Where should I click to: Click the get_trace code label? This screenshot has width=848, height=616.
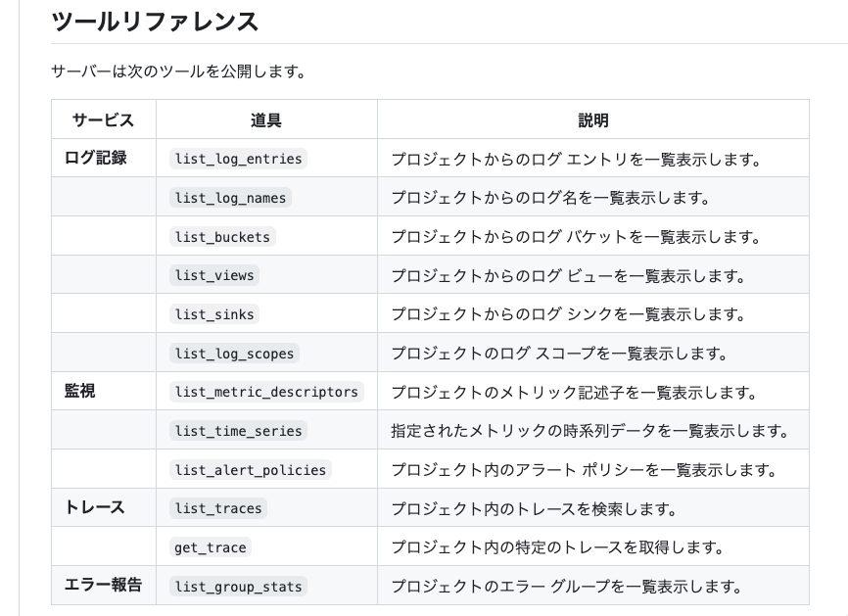(x=211, y=547)
